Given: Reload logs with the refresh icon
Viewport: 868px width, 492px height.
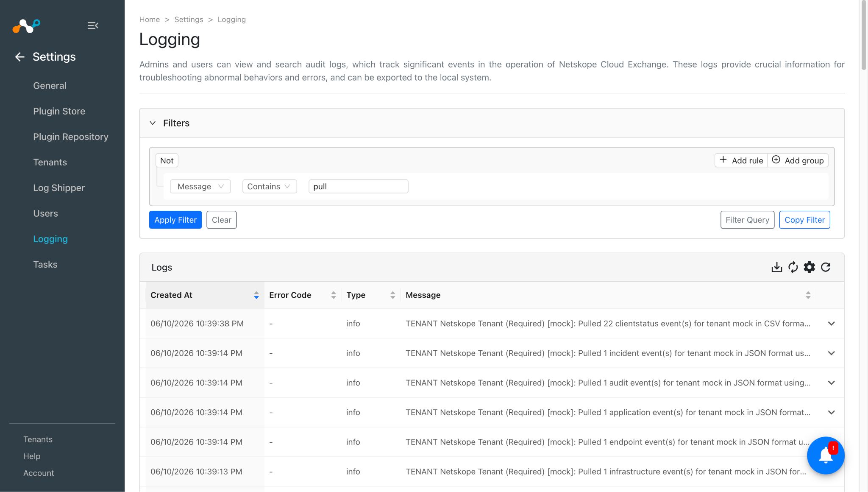Looking at the screenshot, I should pyautogui.click(x=826, y=267).
